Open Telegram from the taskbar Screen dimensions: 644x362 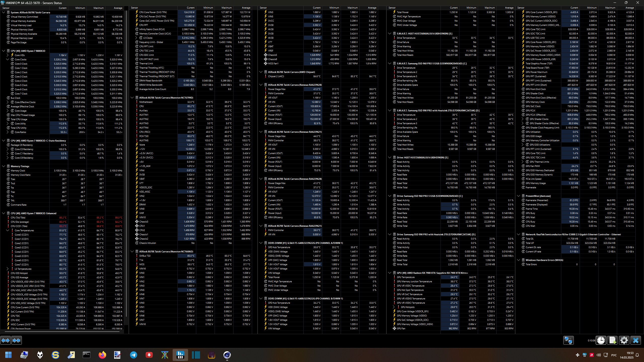point(134,355)
